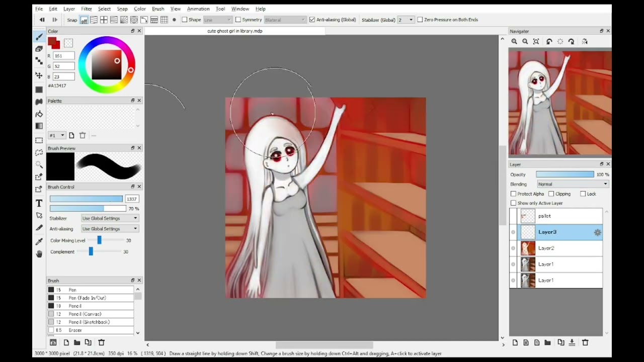Select the Hand tool
The width and height of the screenshot is (644, 362).
pos(39,254)
